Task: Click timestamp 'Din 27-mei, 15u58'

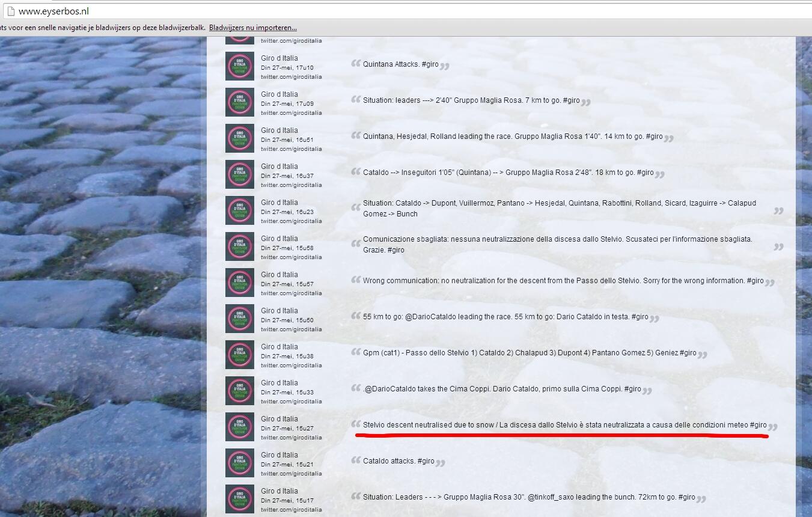Action: [287, 248]
